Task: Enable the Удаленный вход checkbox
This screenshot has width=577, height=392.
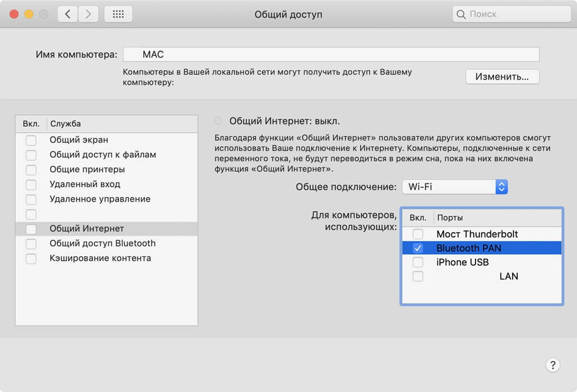Action: 31,184
